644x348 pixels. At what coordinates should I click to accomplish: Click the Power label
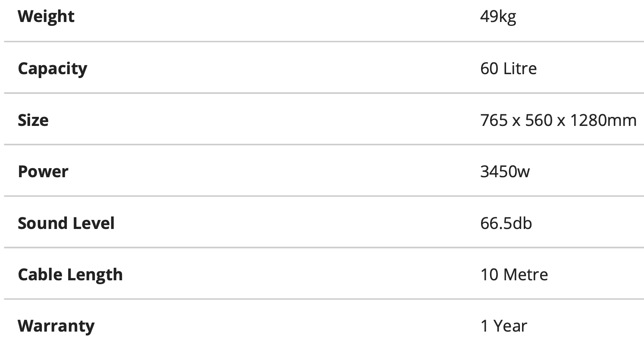tap(43, 172)
